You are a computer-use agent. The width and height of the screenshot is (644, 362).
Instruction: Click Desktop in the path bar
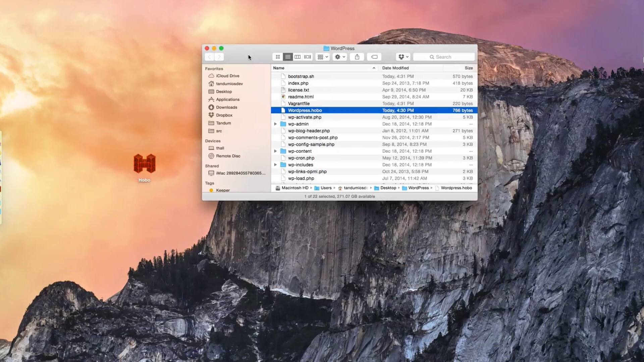pyautogui.click(x=385, y=188)
